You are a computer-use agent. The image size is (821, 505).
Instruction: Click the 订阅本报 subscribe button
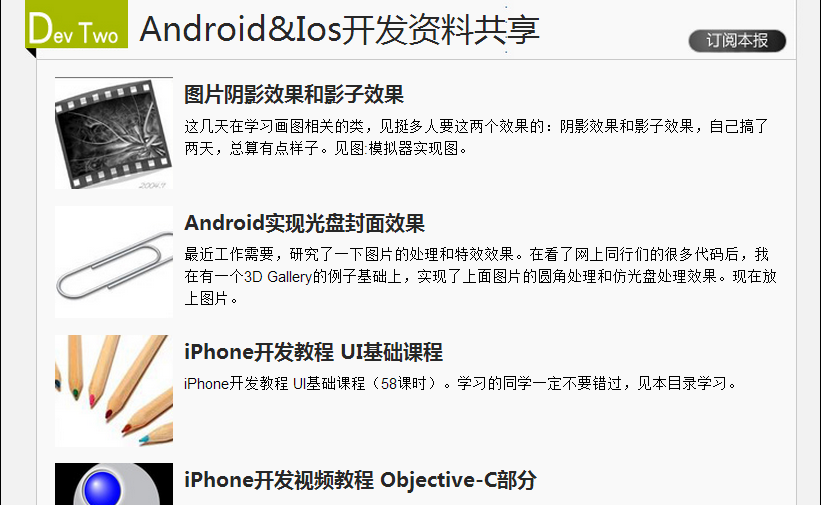point(737,41)
